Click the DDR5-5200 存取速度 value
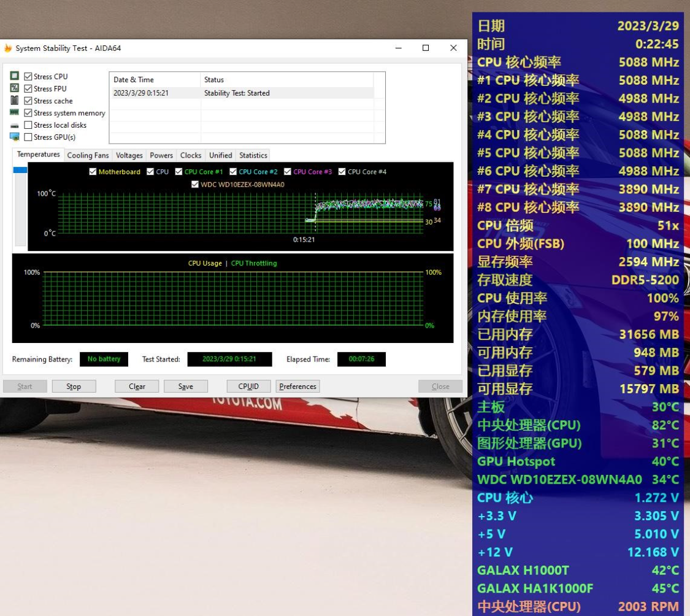Screen dimensions: 690x616 coord(645,280)
